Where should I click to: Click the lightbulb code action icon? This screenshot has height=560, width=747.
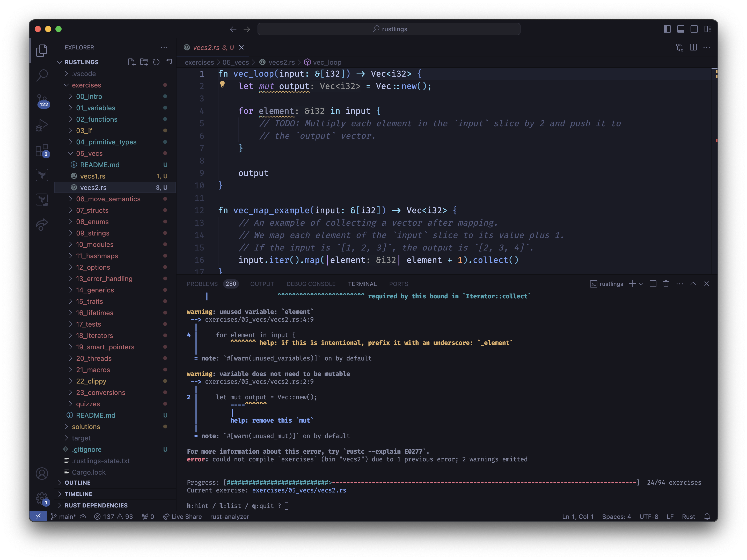click(x=222, y=84)
